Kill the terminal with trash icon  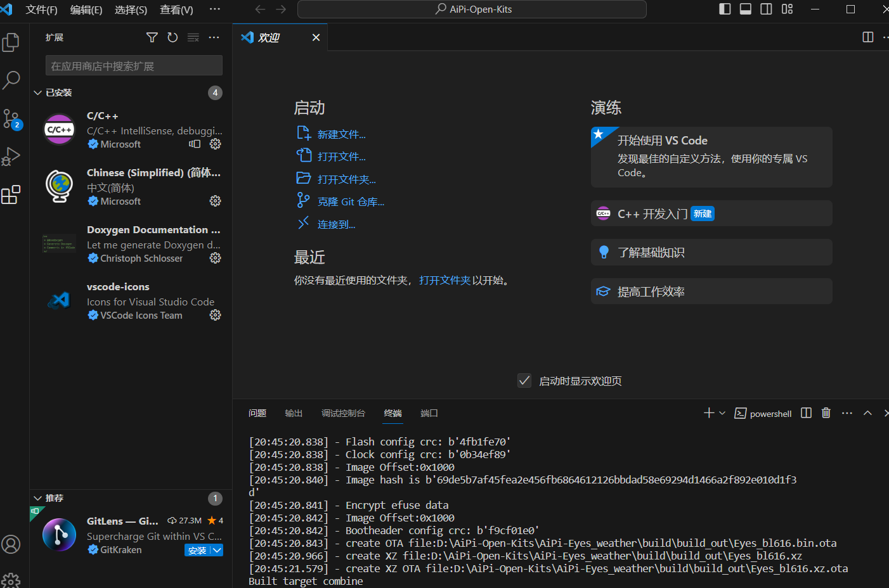click(x=826, y=413)
